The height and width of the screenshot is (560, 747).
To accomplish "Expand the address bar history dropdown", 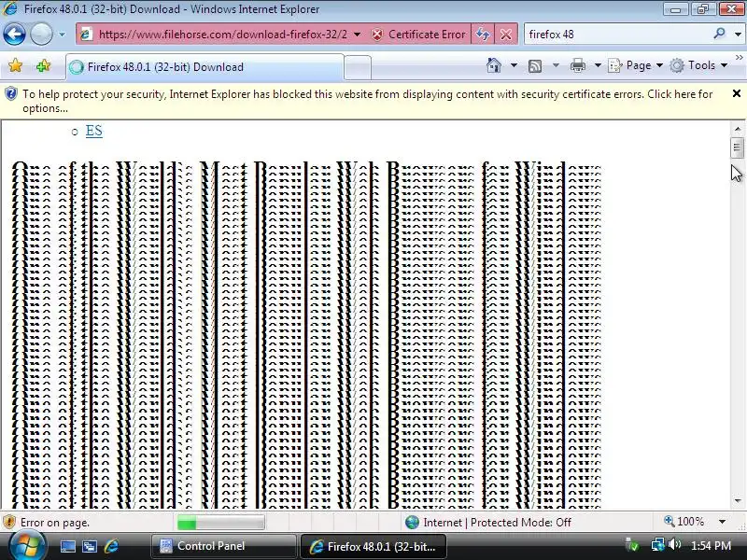I will (358, 35).
